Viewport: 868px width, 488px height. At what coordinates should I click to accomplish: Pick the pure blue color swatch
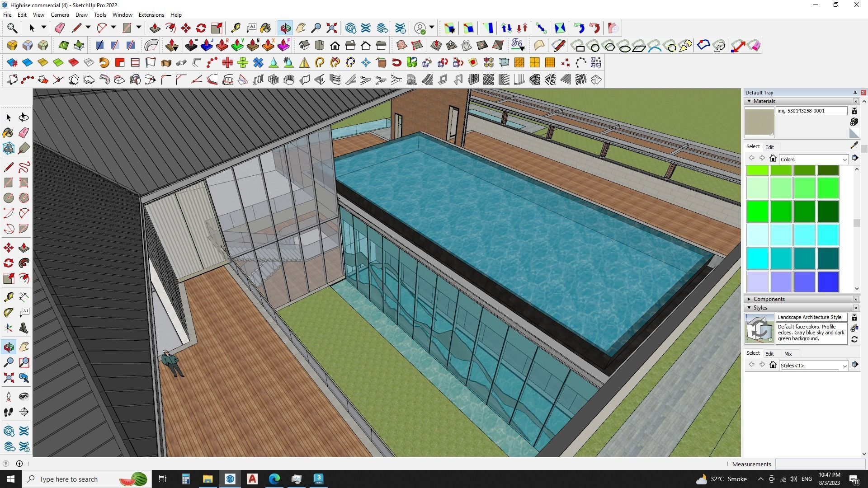[828, 282]
